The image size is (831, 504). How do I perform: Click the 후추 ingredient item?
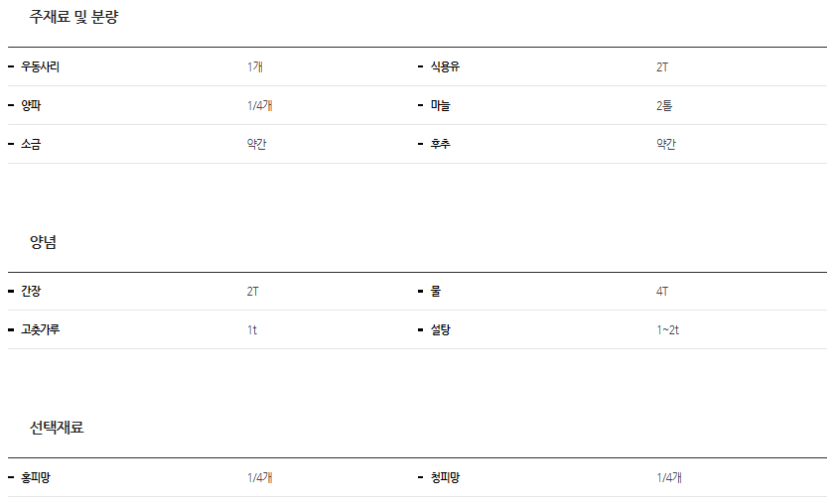coord(440,145)
